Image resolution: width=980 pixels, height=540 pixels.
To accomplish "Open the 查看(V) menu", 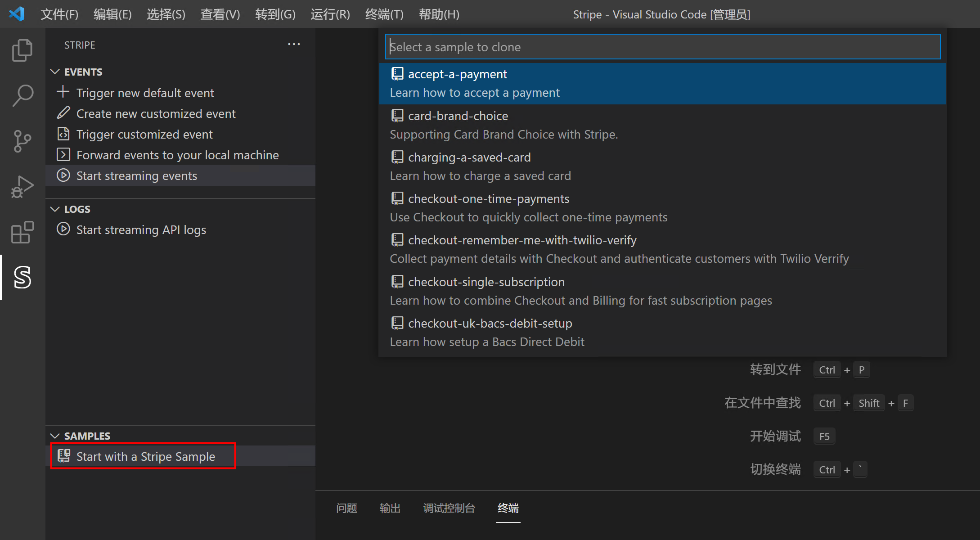I will click(220, 14).
